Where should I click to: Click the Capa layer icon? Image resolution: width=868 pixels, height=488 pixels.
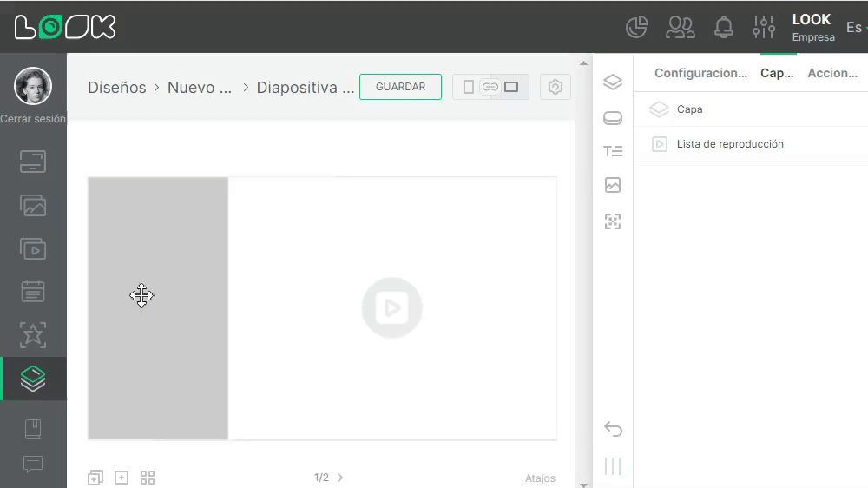(659, 109)
